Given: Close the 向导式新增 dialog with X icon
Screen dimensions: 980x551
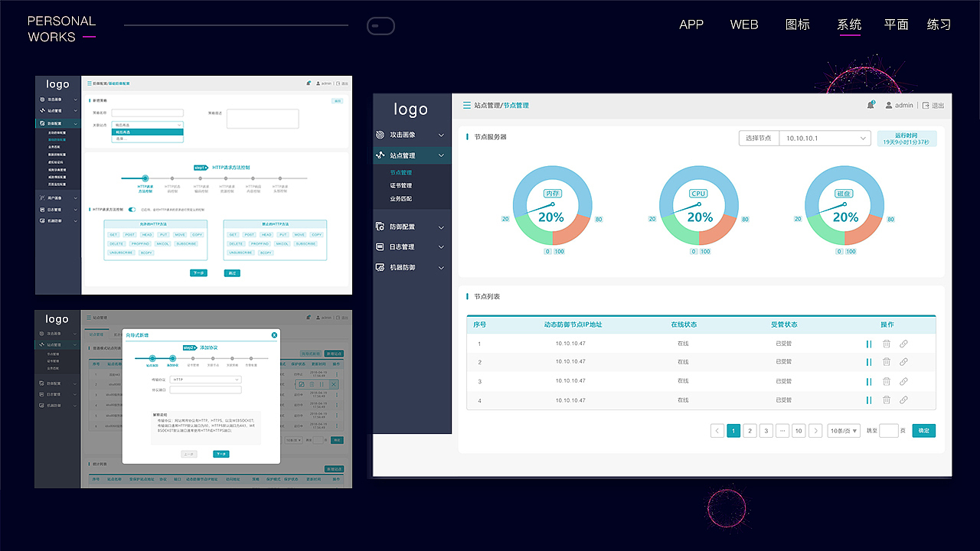Looking at the screenshot, I should tap(274, 335).
